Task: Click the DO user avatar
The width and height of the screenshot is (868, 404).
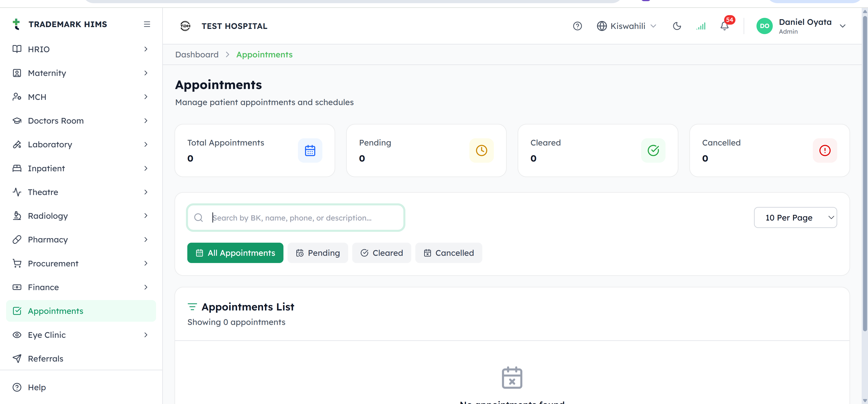Action: pyautogui.click(x=764, y=26)
